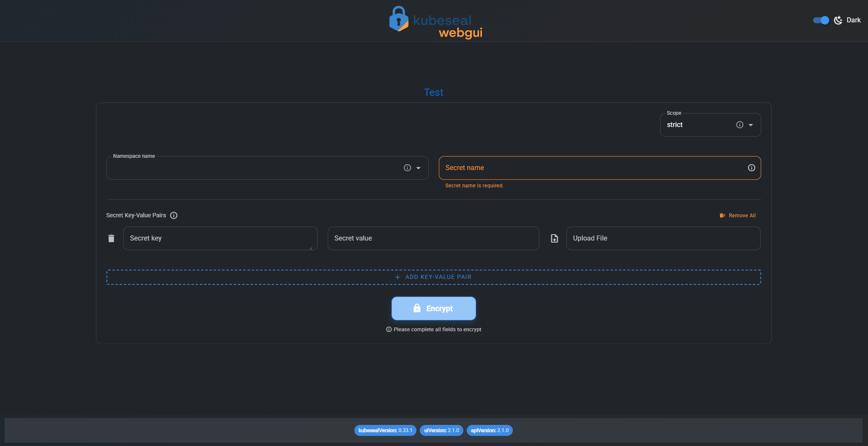This screenshot has width=868, height=446.
Task: Focus the Secret key text area
Action: point(220,238)
